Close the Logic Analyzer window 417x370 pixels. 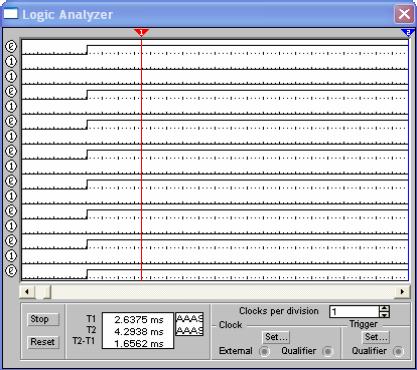tap(404, 14)
